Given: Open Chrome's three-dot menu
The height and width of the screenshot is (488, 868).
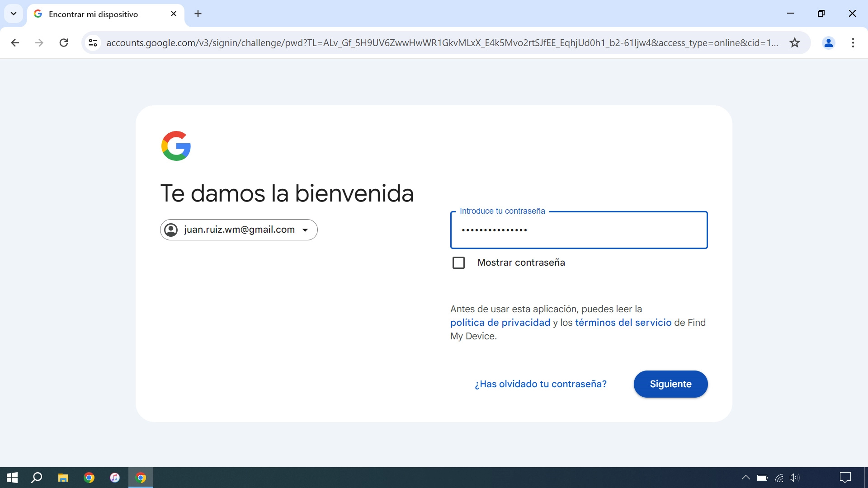Looking at the screenshot, I should click(853, 42).
